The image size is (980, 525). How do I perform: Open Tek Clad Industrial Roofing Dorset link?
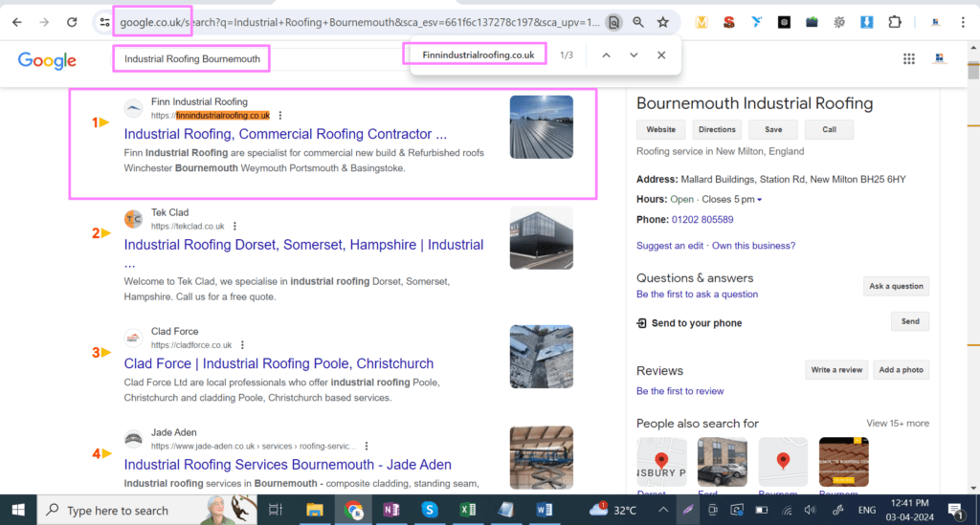(303, 245)
